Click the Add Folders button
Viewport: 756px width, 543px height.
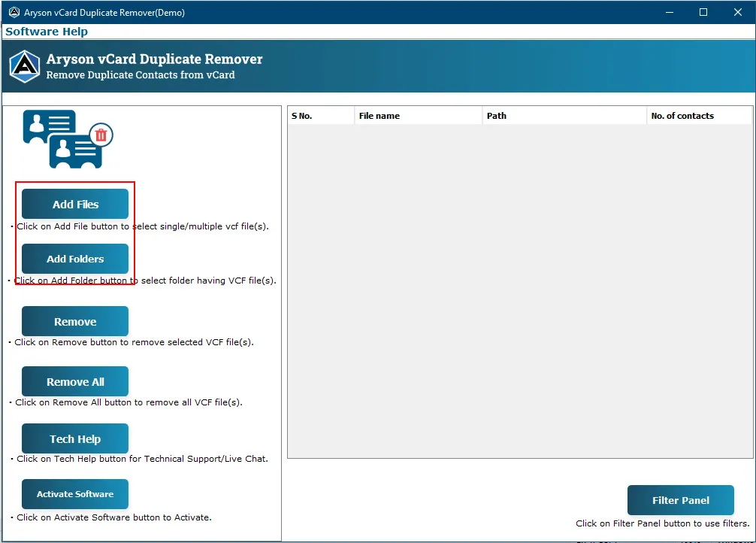click(75, 259)
